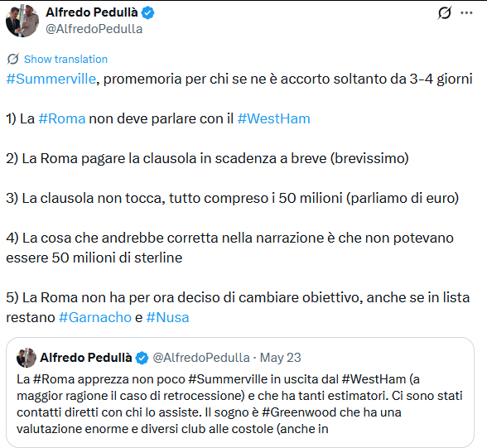The image size is (487, 448).
Task: Click Alfredo Pedullà's profile picture
Action: 22,21
